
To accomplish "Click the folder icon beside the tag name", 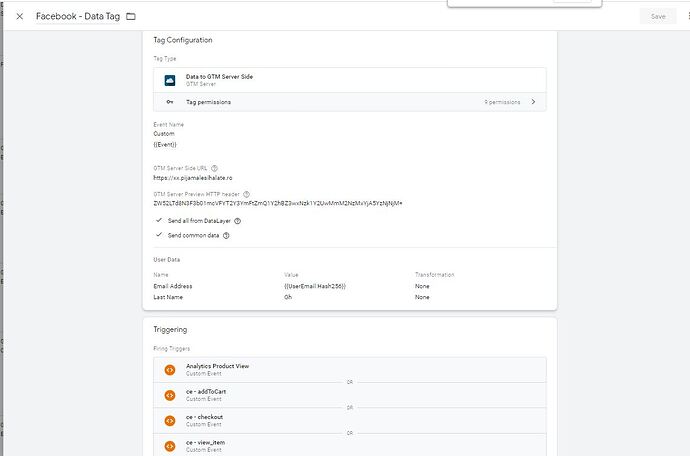I will tap(131, 16).
